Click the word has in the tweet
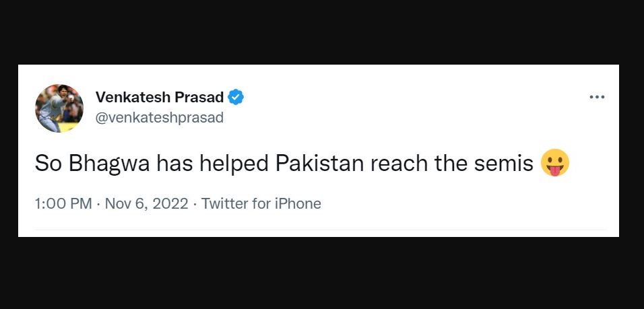The image size is (644, 309). coord(175,164)
